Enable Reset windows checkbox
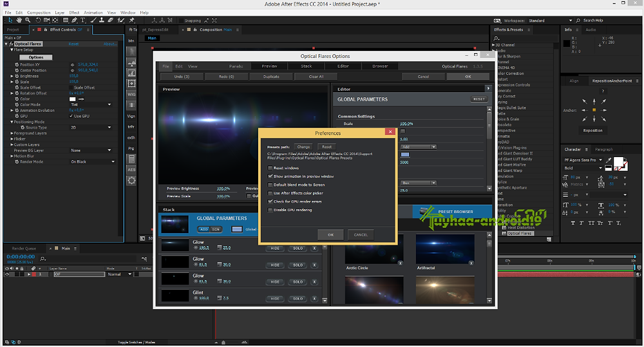 coord(270,168)
